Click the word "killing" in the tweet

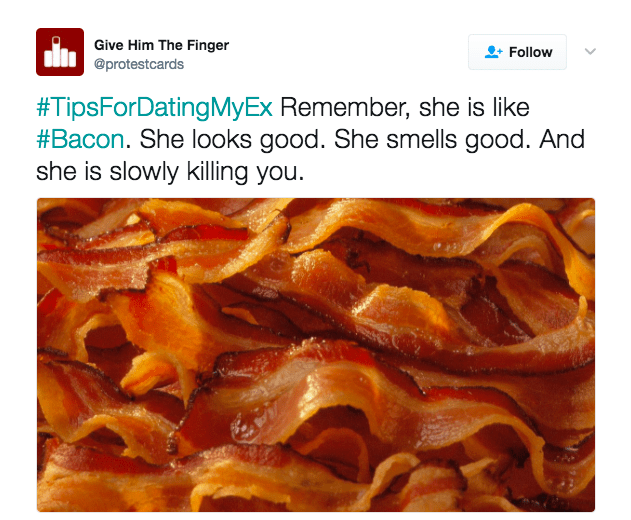pos(217,172)
